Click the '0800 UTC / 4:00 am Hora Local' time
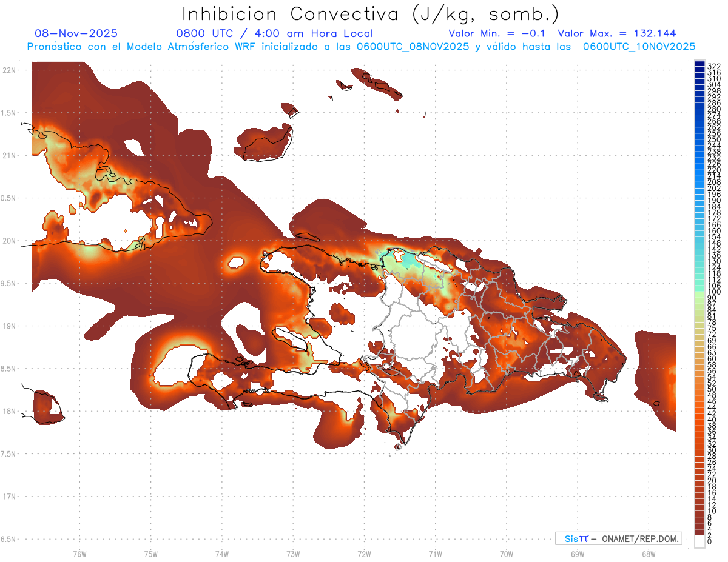Screen dimensions: 728x562 pos(275,33)
